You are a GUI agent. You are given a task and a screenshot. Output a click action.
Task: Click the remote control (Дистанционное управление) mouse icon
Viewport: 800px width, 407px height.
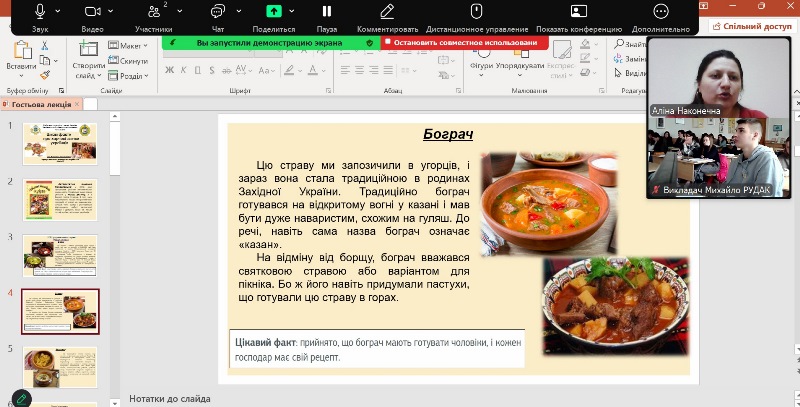point(477,11)
